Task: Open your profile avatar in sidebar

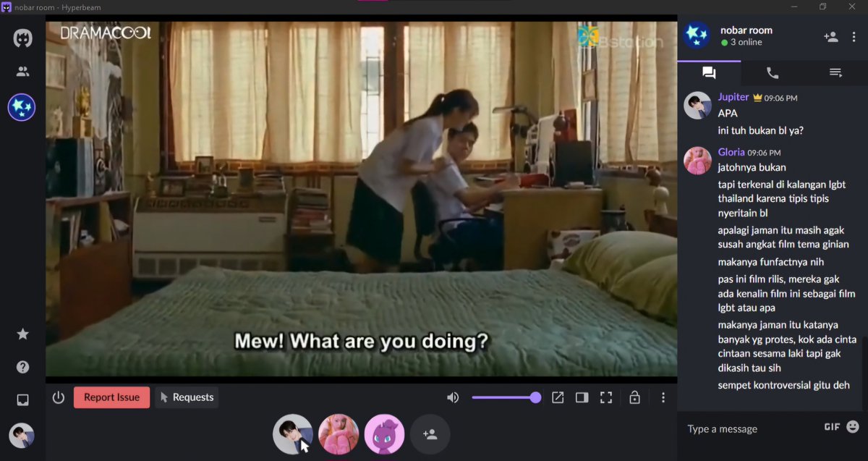Action: pyautogui.click(x=22, y=436)
